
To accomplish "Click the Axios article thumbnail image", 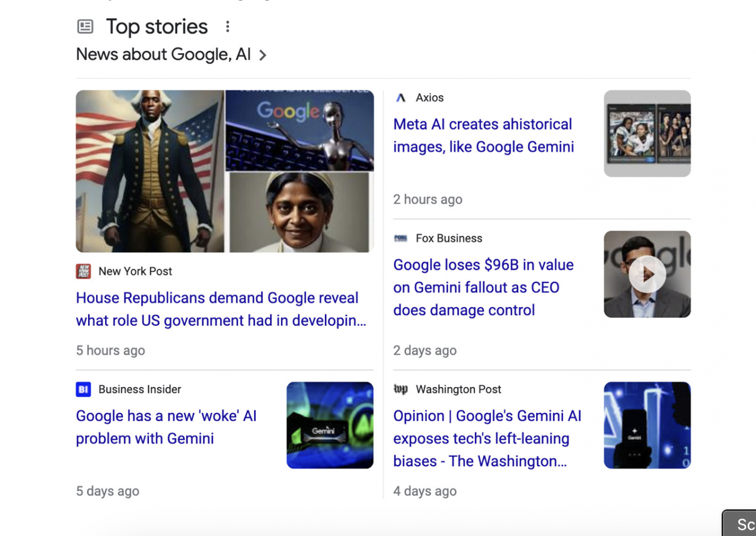I will (x=647, y=134).
